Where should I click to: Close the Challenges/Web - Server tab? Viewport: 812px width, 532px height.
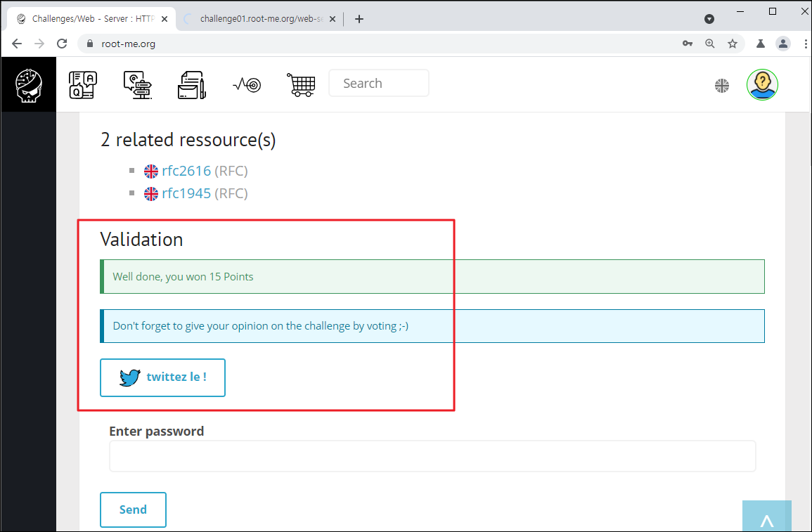coord(165,19)
